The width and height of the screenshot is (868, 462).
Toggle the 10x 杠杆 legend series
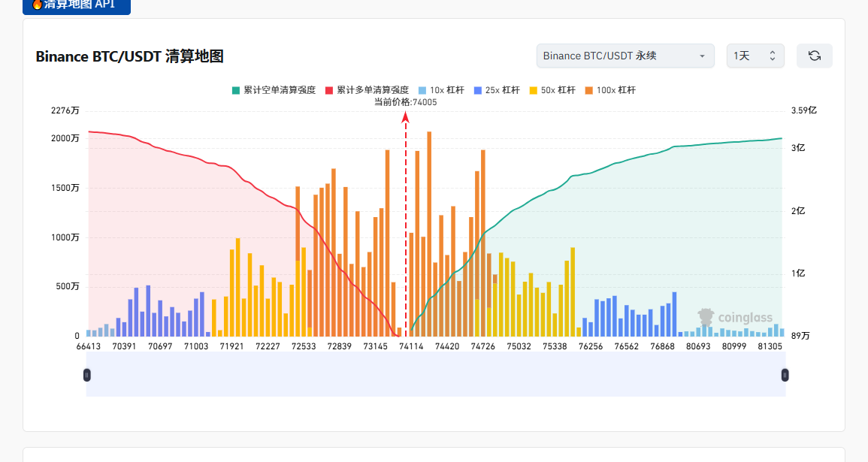pyautogui.click(x=441, y=90)
